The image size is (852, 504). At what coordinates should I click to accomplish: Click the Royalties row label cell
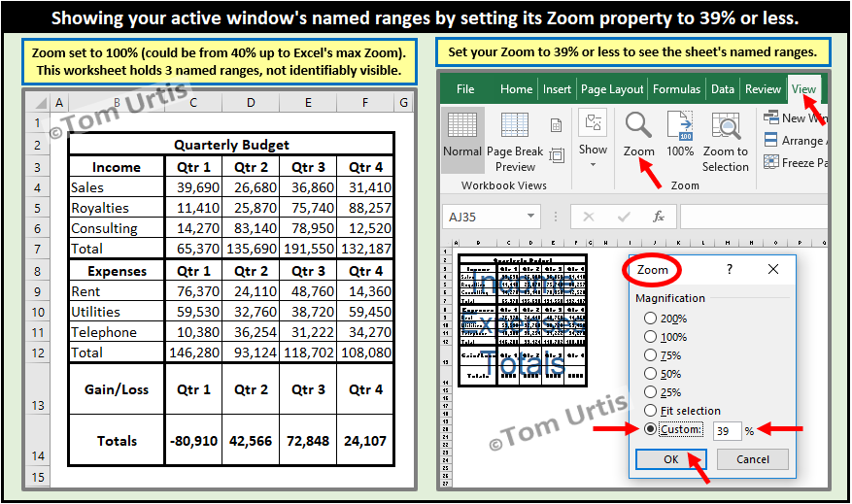[117, 208]
